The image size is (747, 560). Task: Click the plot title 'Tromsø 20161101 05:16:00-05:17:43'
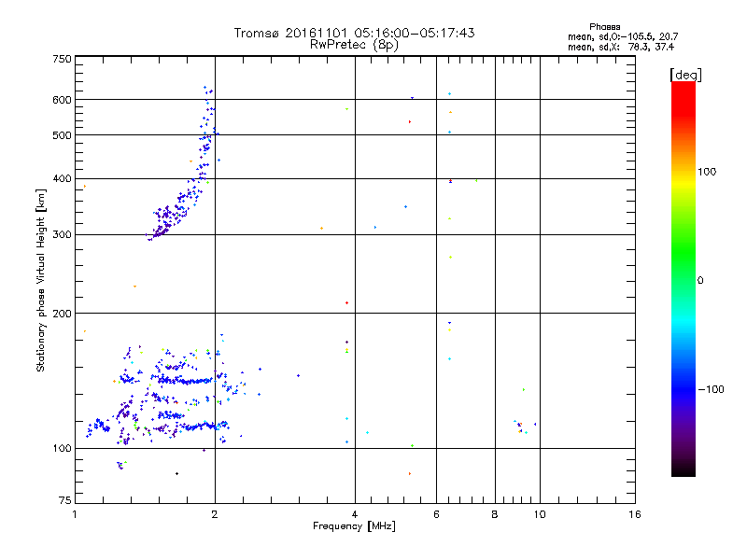tap(354, 33)
